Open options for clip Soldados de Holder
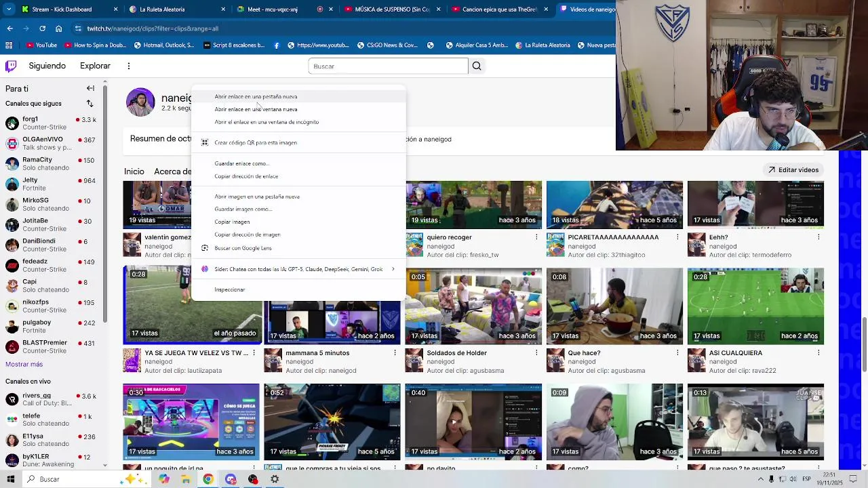The width and height of the screenshot is (868, 488). (536, 352)
